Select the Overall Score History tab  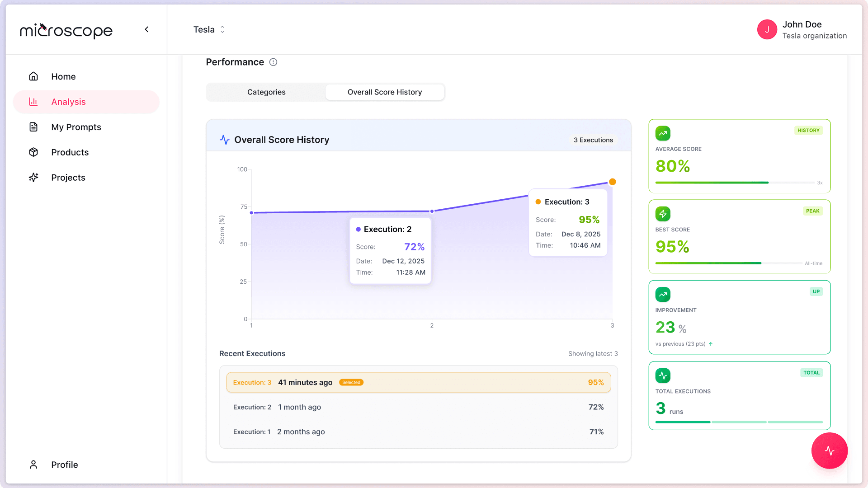(384, 92)
